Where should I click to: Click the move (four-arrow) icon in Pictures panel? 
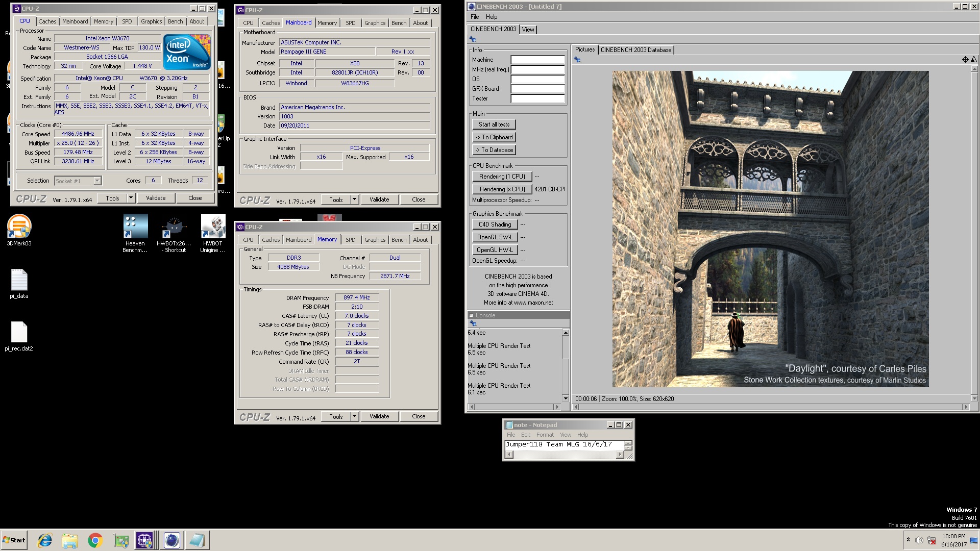(965, 60)
